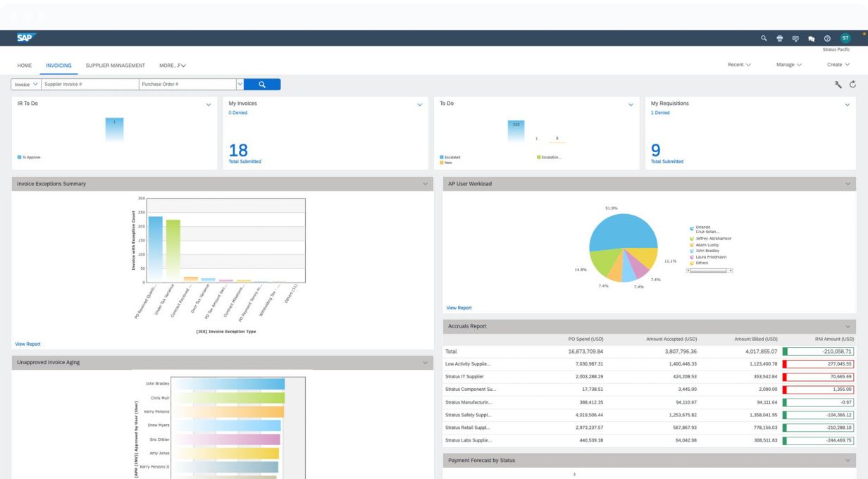
Task: Click the Orlando Cruz-Solan legend color marker
Action: (692, 229)
